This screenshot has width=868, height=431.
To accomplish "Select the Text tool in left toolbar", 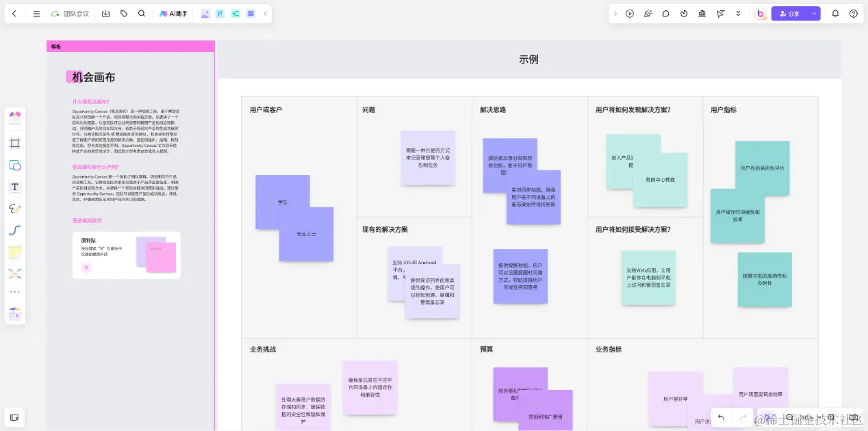I will (x=15, y=187).
